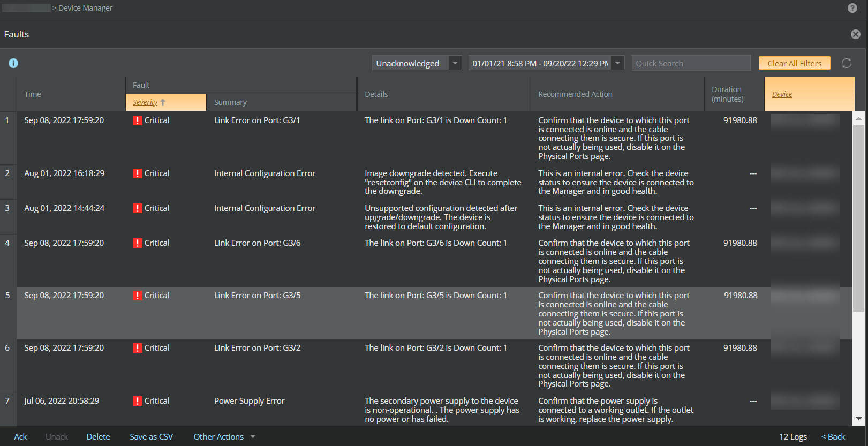Sort by the Severity column
Viewport: 868px width, 446px height.
[x=166, y=102]
